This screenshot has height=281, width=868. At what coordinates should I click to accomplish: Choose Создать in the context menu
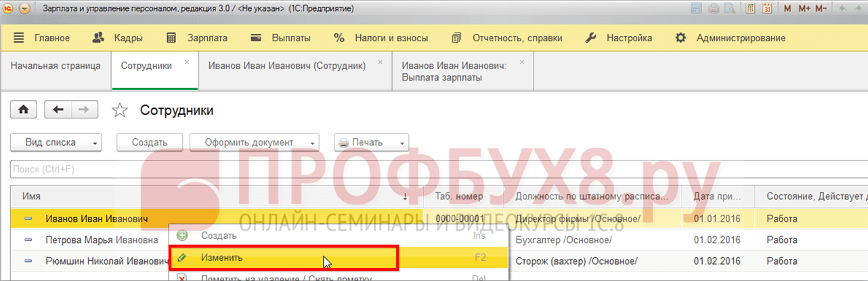tap(339, 236)
